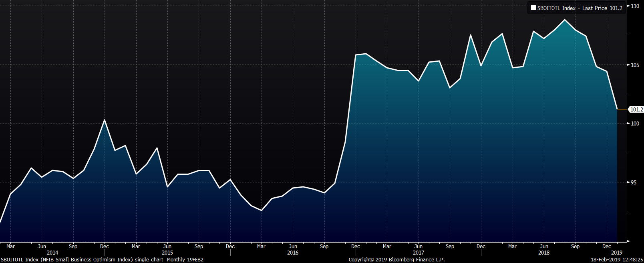Select the SBOITOTL Index Last Price legend text

pos(580,8)
